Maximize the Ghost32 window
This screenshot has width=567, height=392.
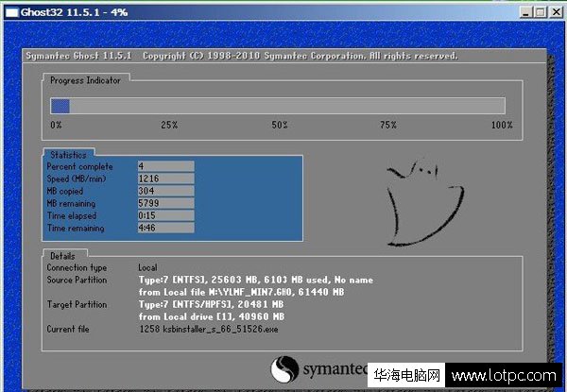click(x=541, y=12)
